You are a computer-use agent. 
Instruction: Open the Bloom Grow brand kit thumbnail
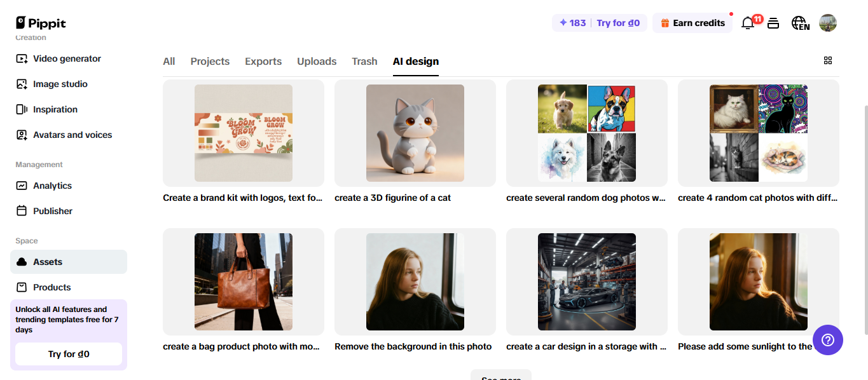(x=244, y=133)
